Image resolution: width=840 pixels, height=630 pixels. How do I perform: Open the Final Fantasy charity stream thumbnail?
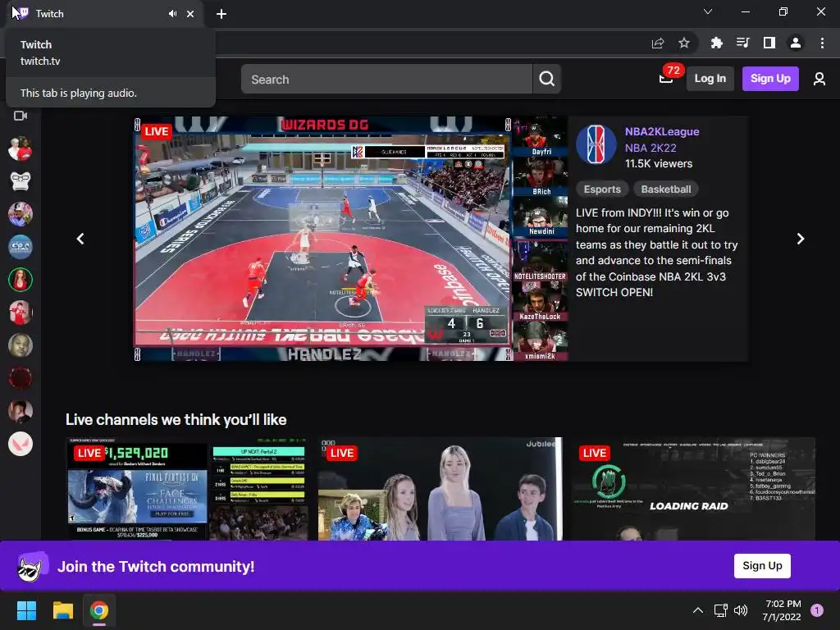click(x=187, y=489)
